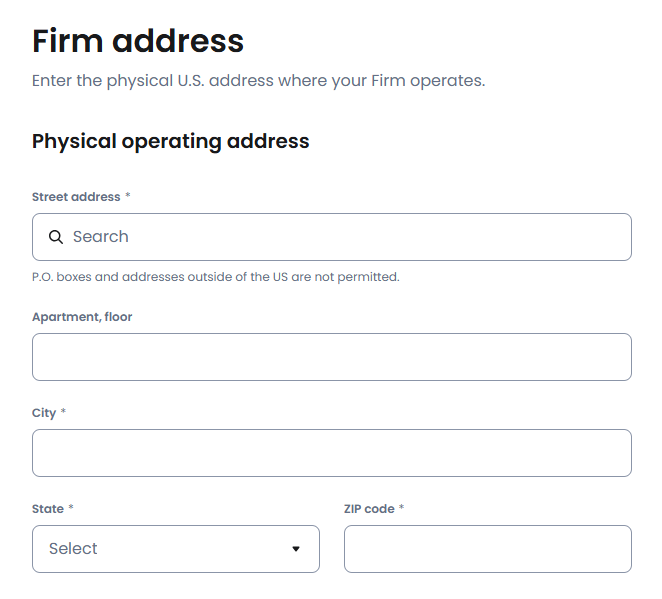Click the "Search" placeholder text
Image resolution: width=662 pixels, height=599 pixels.
101,237
